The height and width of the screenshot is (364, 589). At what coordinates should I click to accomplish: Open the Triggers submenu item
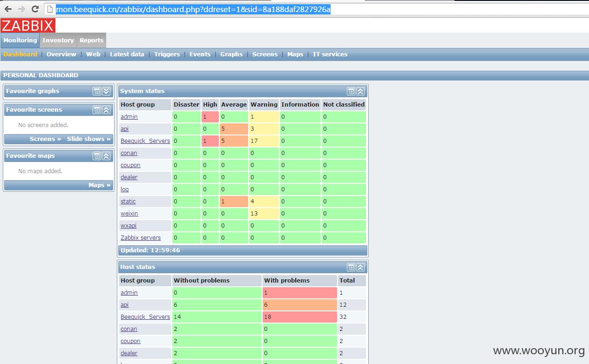167,54
